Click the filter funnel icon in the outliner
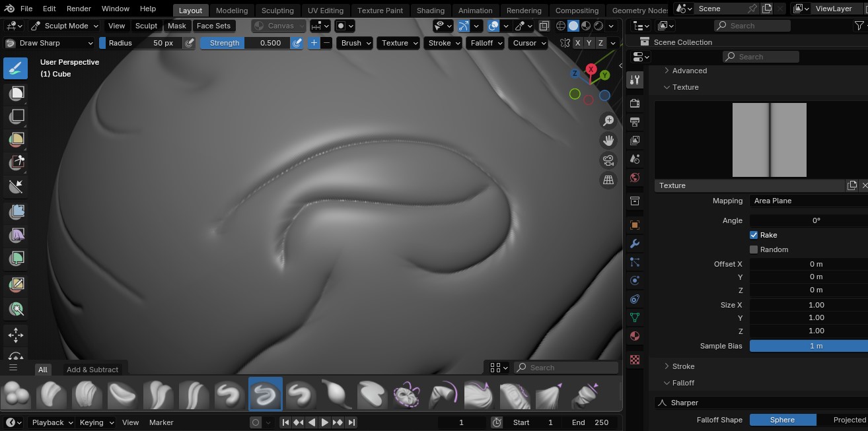Viewport: 868px width, 431px height. pos(859,26)
